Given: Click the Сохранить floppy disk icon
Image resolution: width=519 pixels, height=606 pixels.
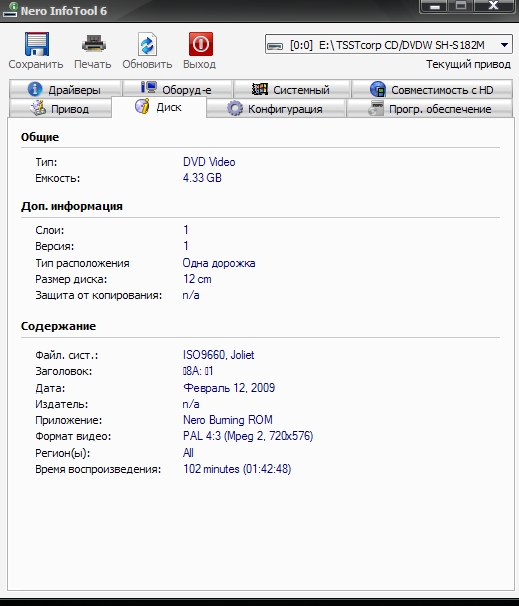Looking at the screenshot, I should [x=37, y=44].
